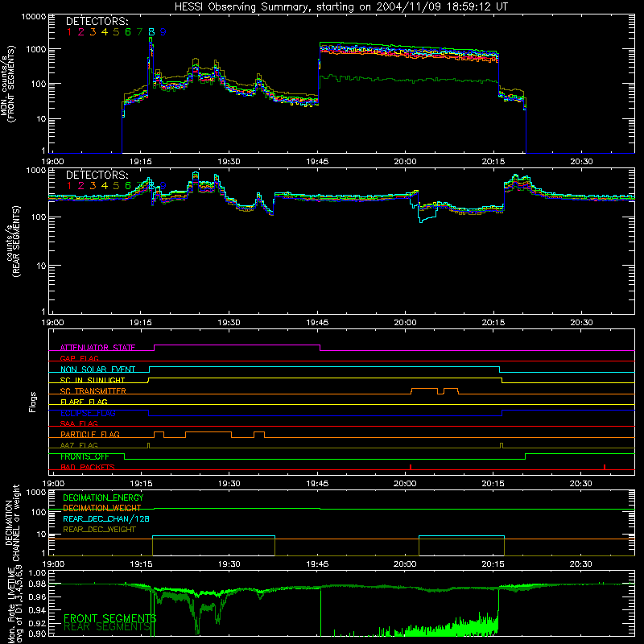Select yellow detector 4 in top plot legend
Viewport: 644px width, 644px height.
coord(105,32)
